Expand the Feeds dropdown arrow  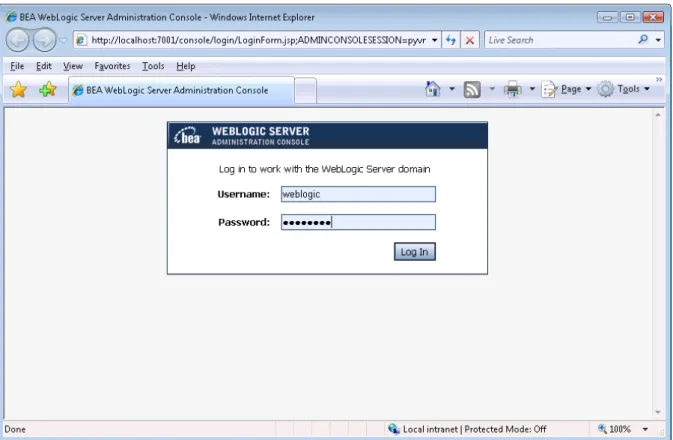point(492,89)
